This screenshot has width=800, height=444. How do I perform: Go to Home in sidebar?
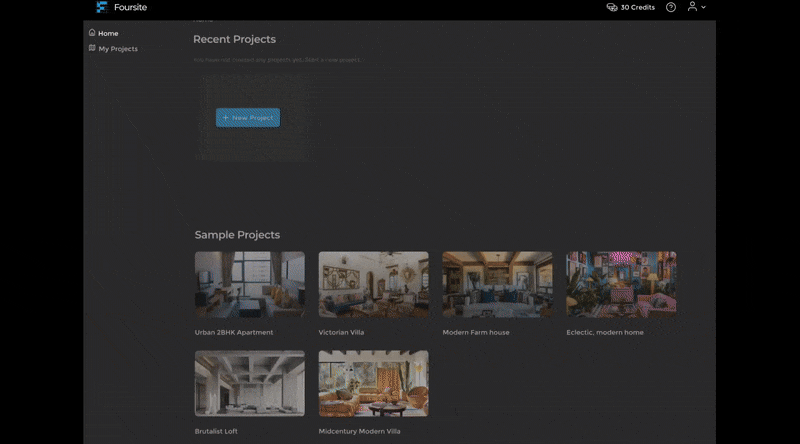click(108, 33)
